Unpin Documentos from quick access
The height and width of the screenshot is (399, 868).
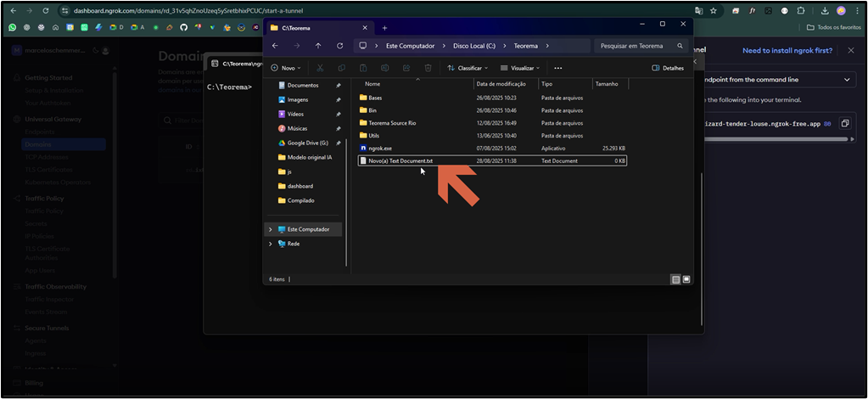coord(339,86)
